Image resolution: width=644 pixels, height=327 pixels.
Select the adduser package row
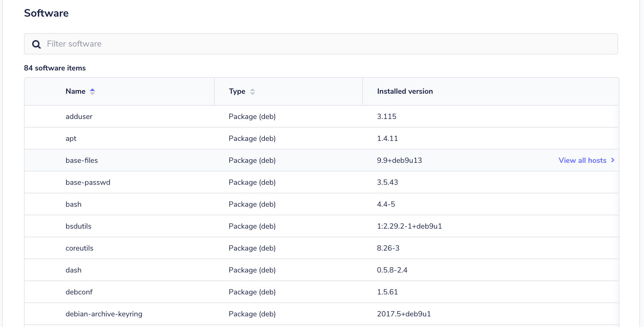(79, 116)
